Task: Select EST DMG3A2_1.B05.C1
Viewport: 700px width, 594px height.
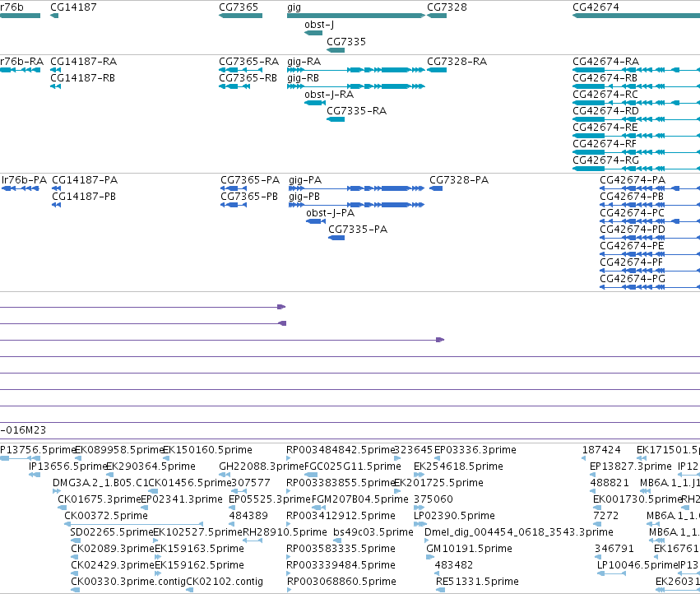Action: 100,483
